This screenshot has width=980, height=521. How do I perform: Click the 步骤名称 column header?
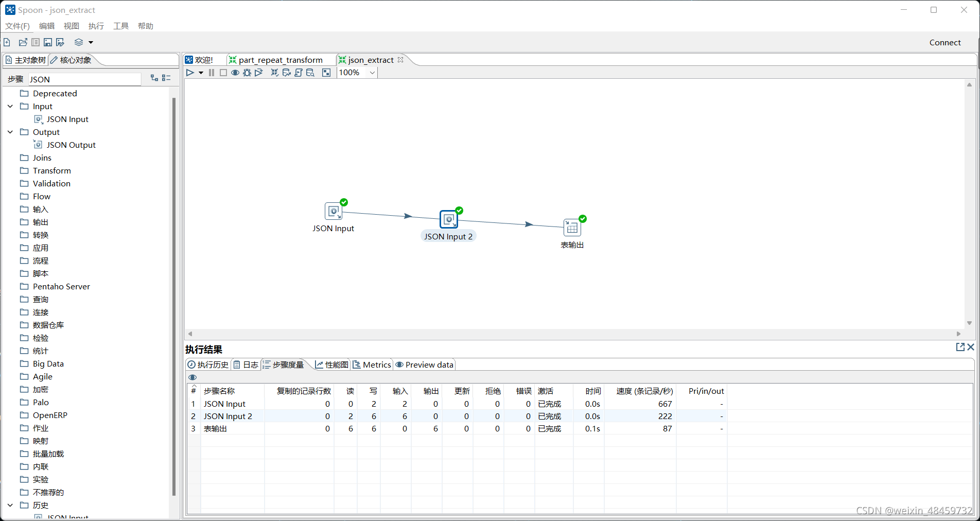[x=232, y=391]
